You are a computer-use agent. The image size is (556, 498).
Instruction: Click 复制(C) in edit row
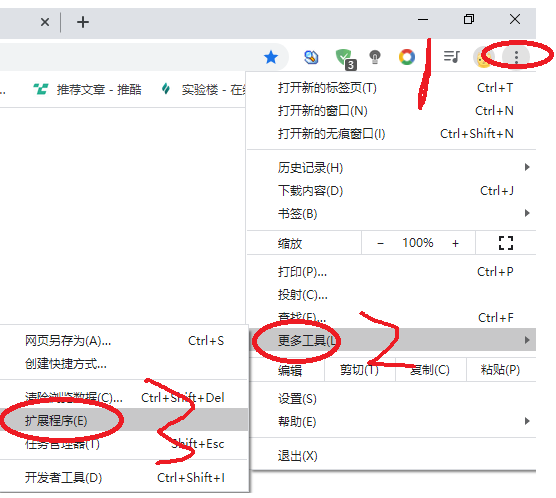tap(430, 370)
